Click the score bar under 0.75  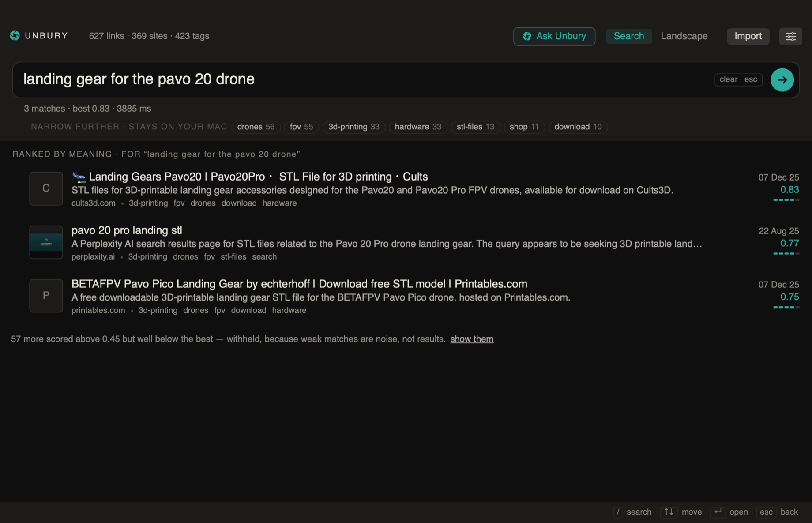tap(786, 307)
